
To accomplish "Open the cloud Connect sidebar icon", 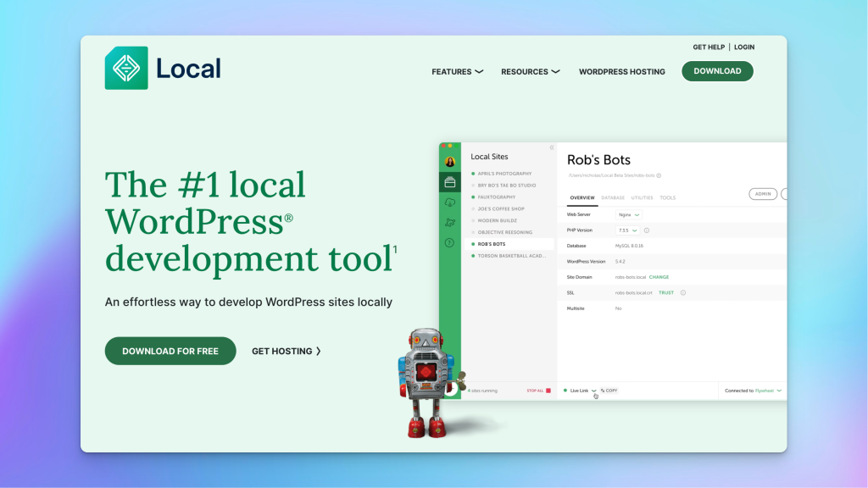I will (450, 202).
